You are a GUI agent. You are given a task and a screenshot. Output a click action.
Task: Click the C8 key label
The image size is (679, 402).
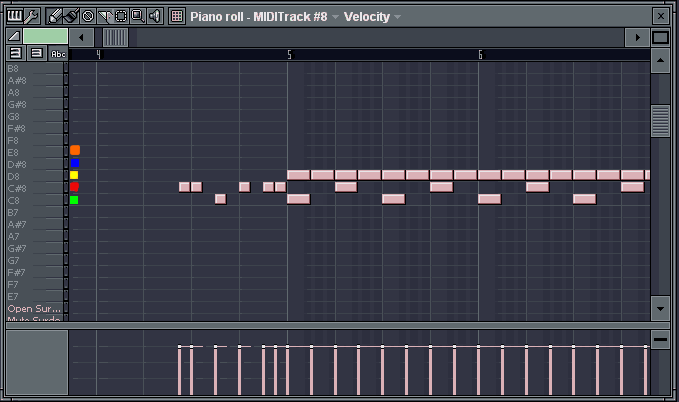coord(13,201)
